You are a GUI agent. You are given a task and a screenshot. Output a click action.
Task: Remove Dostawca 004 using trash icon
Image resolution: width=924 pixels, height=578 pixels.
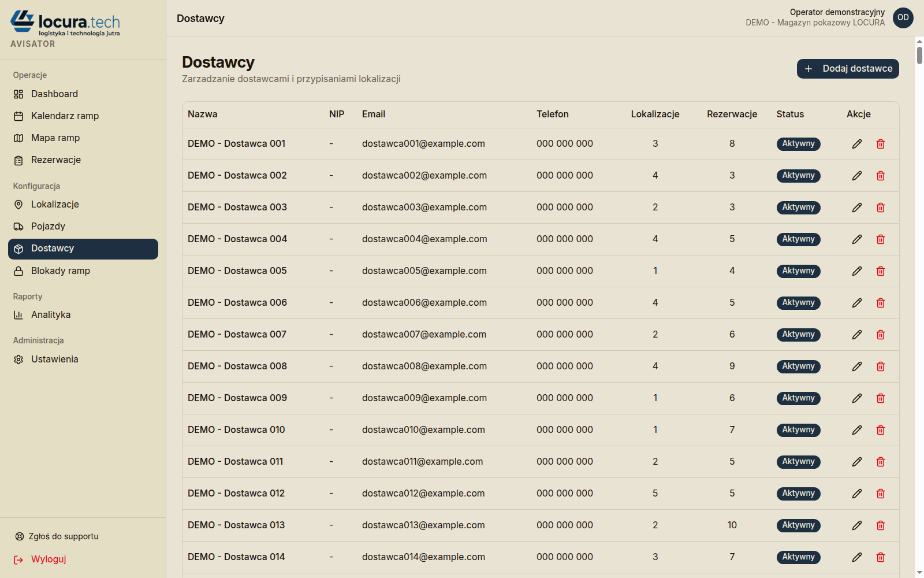[x=881, y=239]
